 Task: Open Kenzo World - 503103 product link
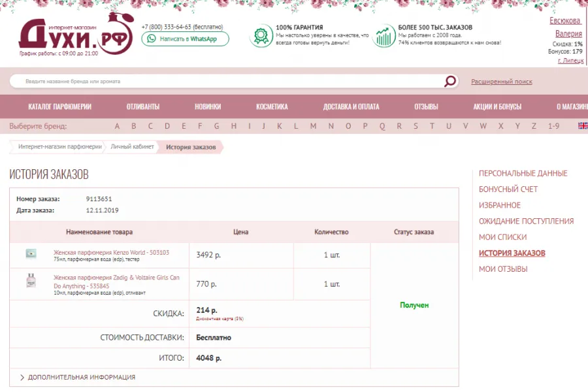111,252
